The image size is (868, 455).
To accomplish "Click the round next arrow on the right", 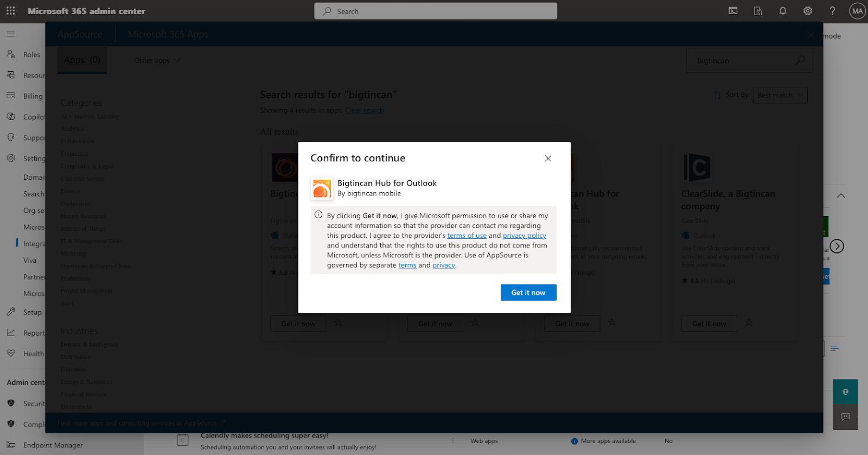I will (x=837, y=246).
